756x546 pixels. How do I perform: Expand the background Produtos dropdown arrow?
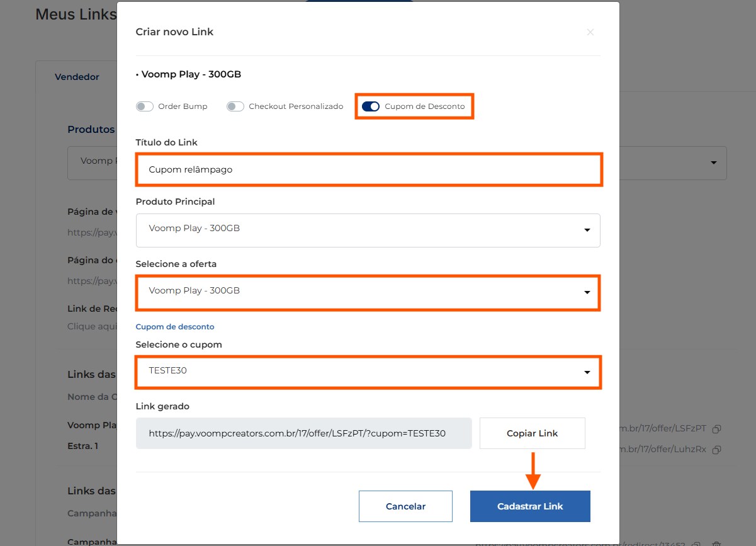[x=713, y=162]
